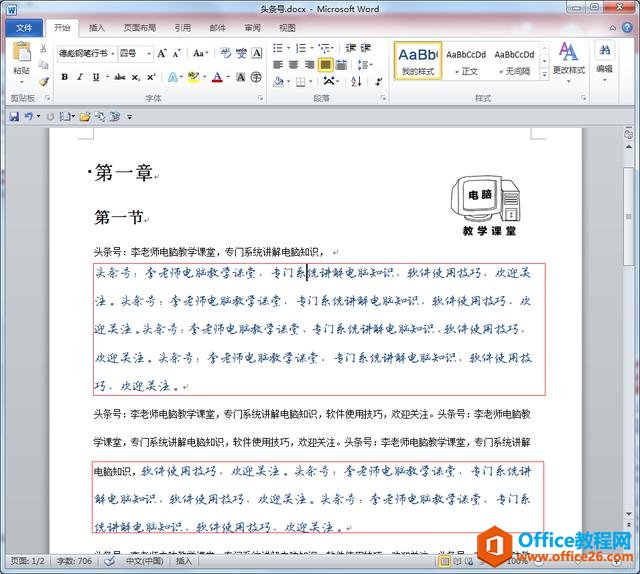The width and height of the screenshot is (640, 574).
Task: Click the Change Styles (更改样式) button
Action: [569, 60]
